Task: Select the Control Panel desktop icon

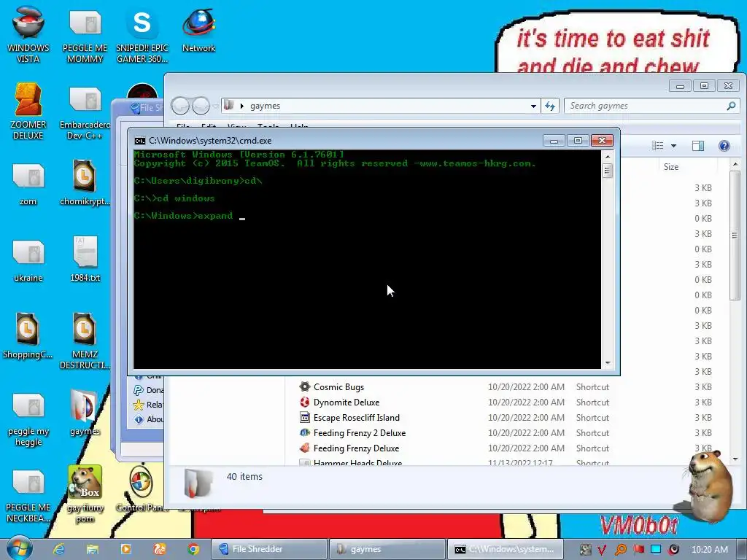Action: [x=142, y=489]
